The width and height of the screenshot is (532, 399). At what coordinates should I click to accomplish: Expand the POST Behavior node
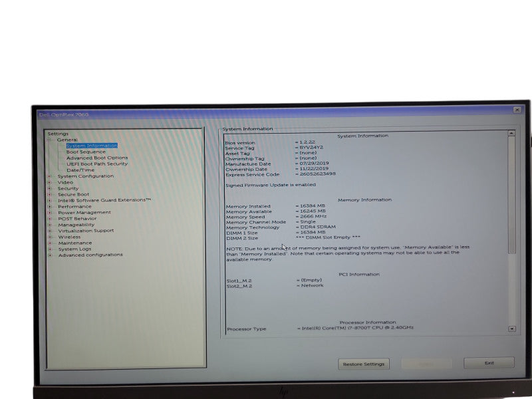(49, 219)
